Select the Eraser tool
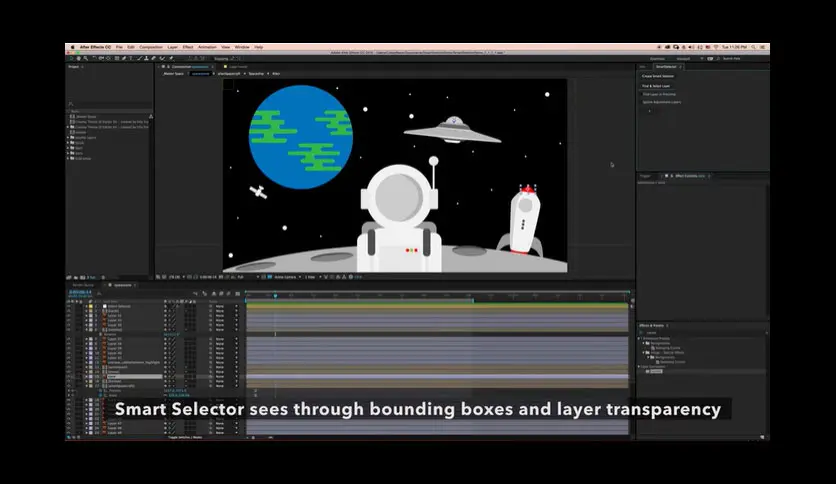The height and width of the screenshot is (484, 836). tap(154, 59)
